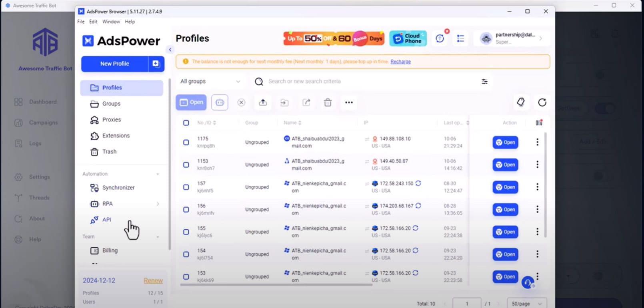Select the checkbox for profile 157
Image resolution: width=644 pixels, height=308 pixels.
click(186, 187)
